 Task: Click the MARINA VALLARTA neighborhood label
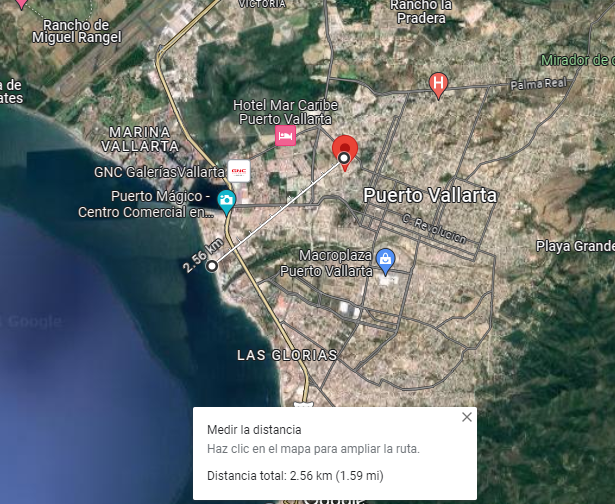pos(140,139)
